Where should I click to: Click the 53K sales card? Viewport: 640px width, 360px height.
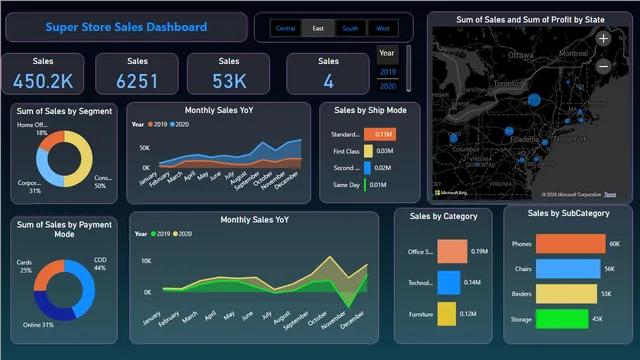click(x=229, y=74)
